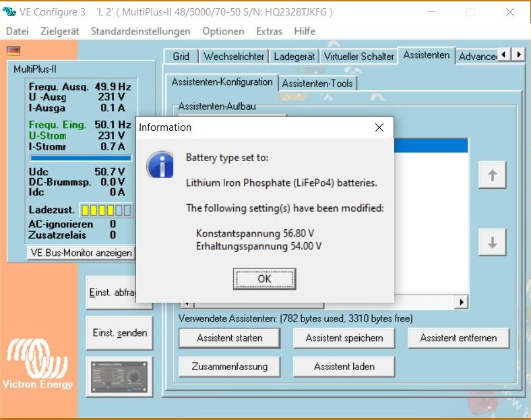Image resolution: width=531 pixels, height=420 pixels.
Task: Open the Standardeinstellungen menu
Action: [x=141, y=31]
